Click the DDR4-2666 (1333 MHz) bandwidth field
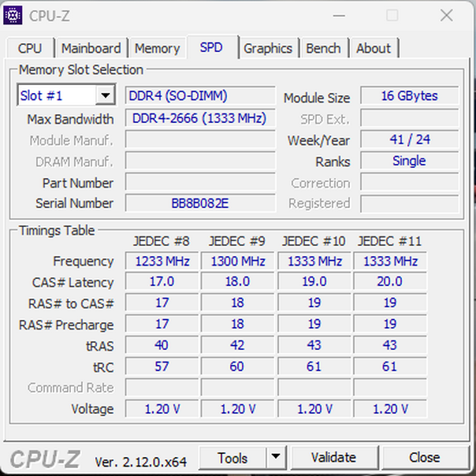Image resolution: width=476 pixels, height=476 pixels. click(x=200, y=117)
